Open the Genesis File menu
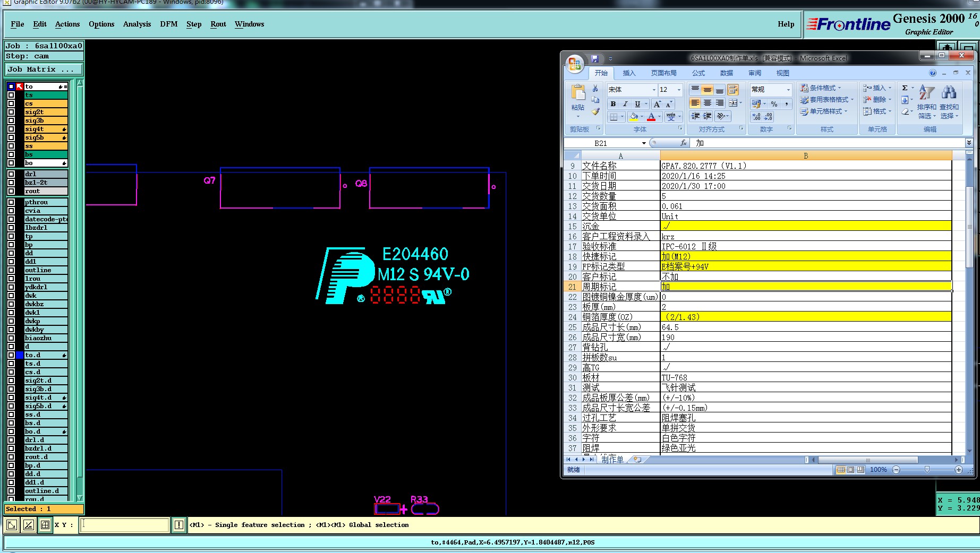Viewport: 980px width, 553px height. click(18, 24)
